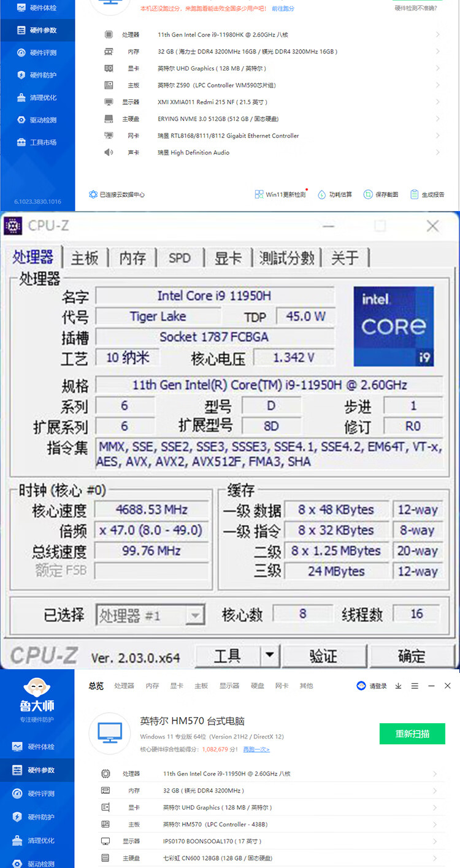Image resolution: width=460 pixels, height=868 pixels.
Task: Expand RTL8168 network card row chevron
Action: click(x=438, y=136)
